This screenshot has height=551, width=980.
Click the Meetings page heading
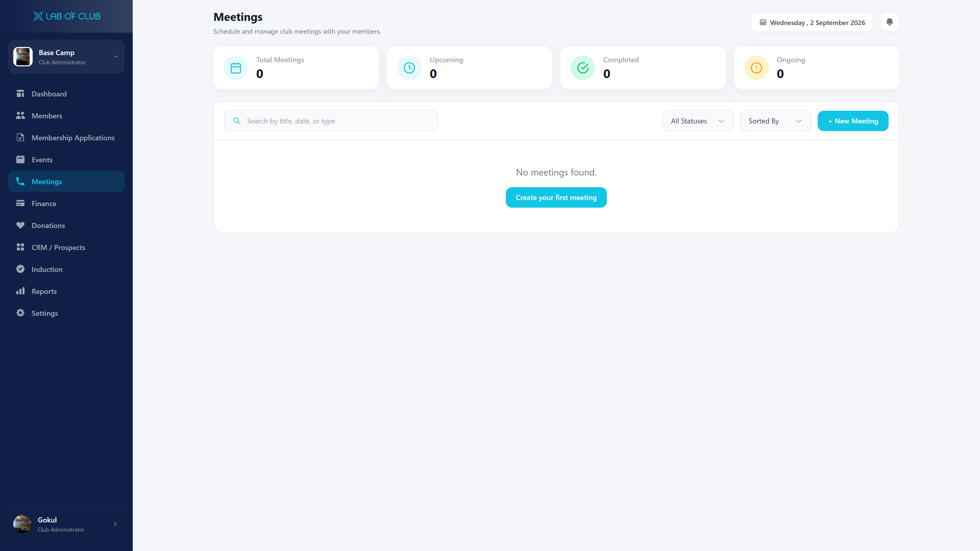(238, 17)
